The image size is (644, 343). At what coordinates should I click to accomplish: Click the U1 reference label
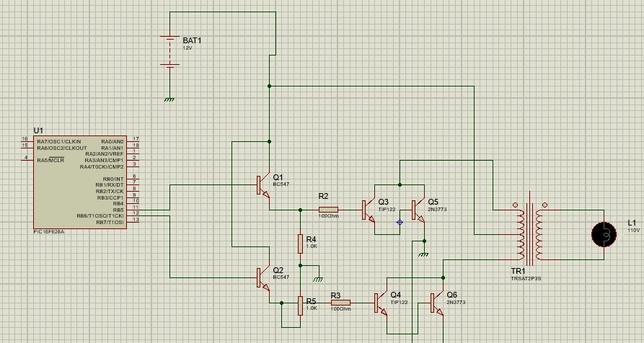tap(38, 131)
